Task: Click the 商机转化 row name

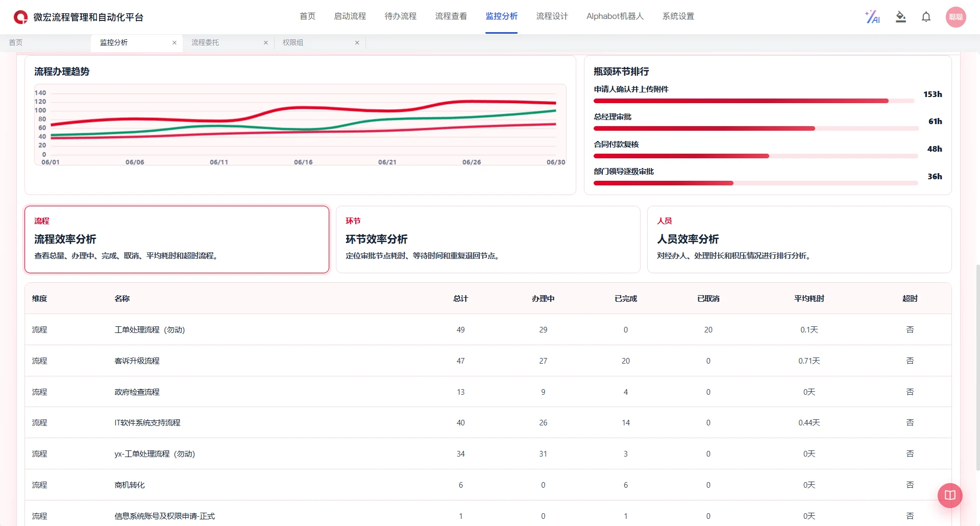Action: [x=130, y=485]
